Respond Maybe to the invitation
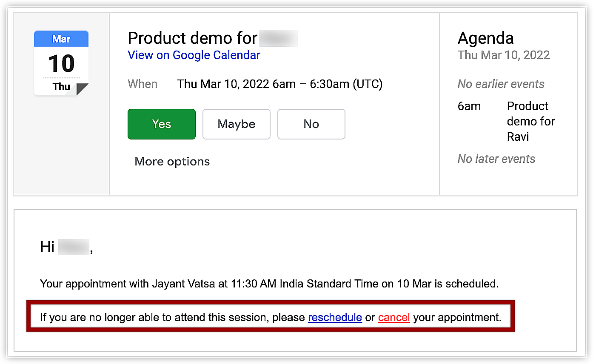Image resolution: width=593 pixels, height=364 pixels. (x=237, y=124)
